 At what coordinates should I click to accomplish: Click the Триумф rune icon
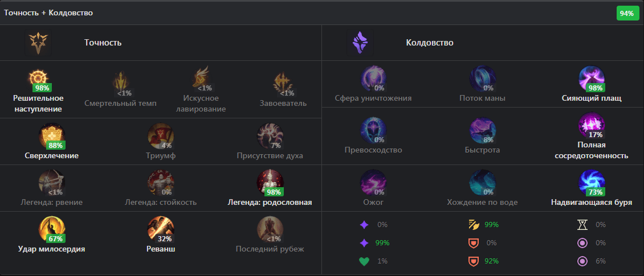(x=161, y=136)
